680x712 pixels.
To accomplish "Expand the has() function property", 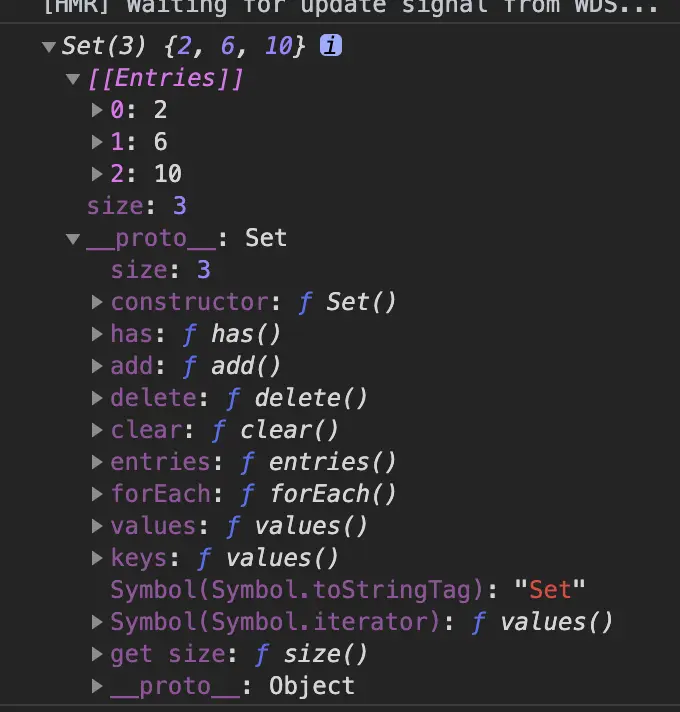I will (x=97, y=334).
